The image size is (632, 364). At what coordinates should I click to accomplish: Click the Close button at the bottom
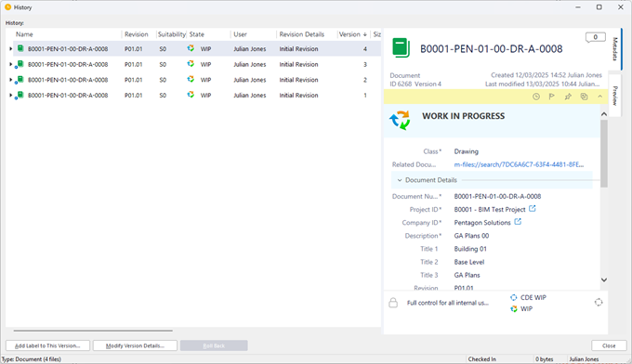click(609, 345)
